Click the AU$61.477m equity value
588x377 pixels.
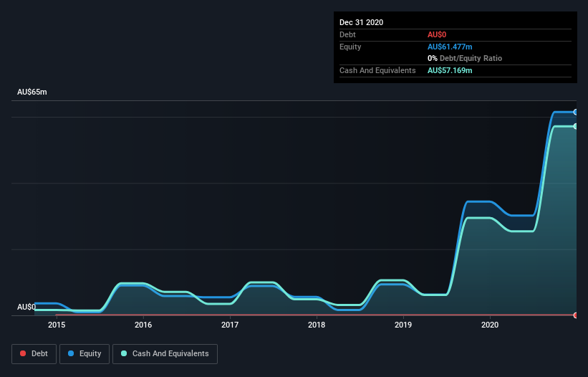pyautogui.click(x=450, y=47)
